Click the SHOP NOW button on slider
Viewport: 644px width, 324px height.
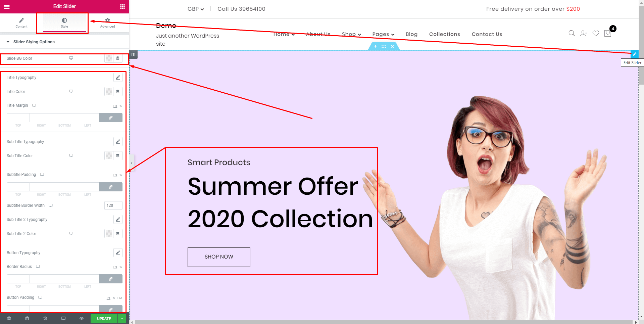pos(219,257)
